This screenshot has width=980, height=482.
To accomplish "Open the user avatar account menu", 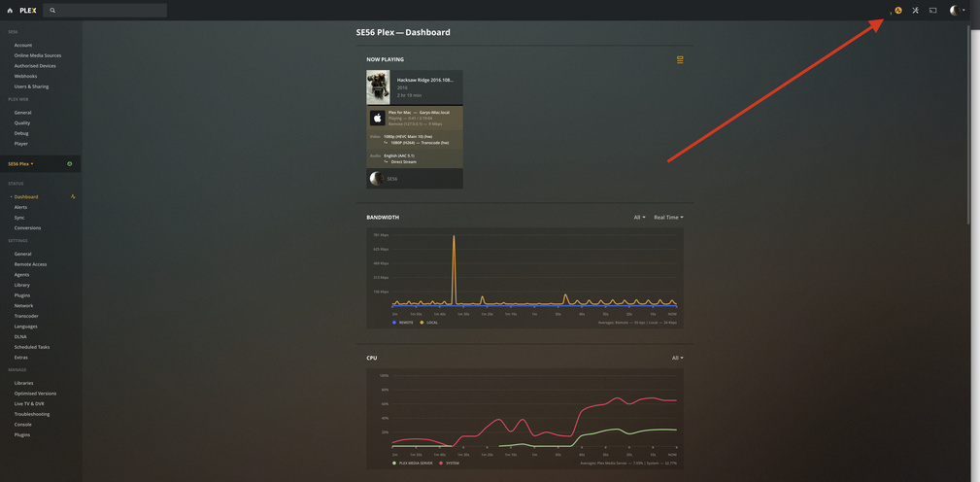I will 957,10.
